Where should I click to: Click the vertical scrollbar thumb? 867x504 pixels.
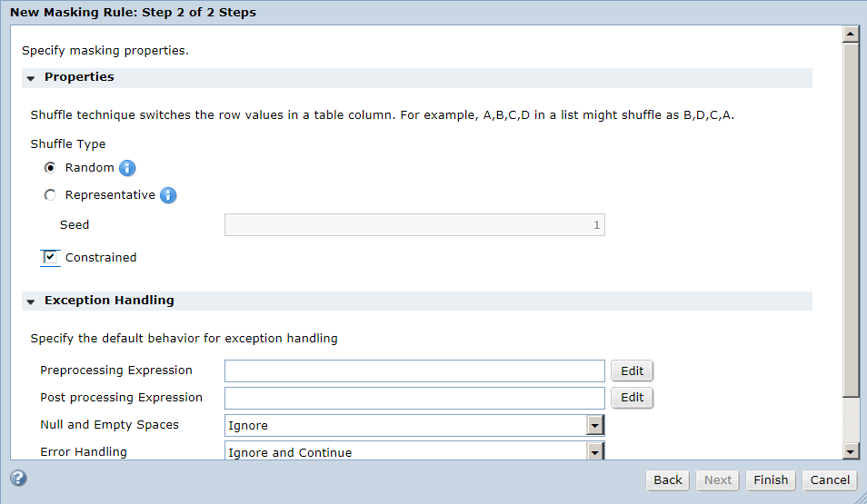coord(851,220)
